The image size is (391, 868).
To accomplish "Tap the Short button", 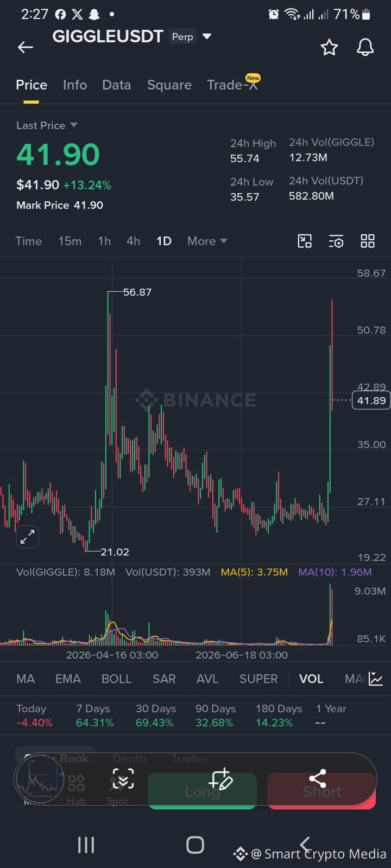I will click(321, 791).
